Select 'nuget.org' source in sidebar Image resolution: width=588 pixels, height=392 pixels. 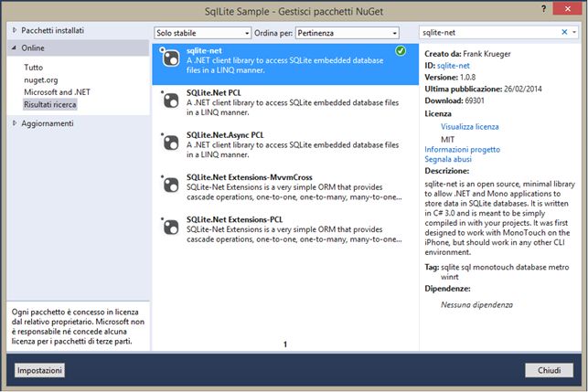(43, 79)
